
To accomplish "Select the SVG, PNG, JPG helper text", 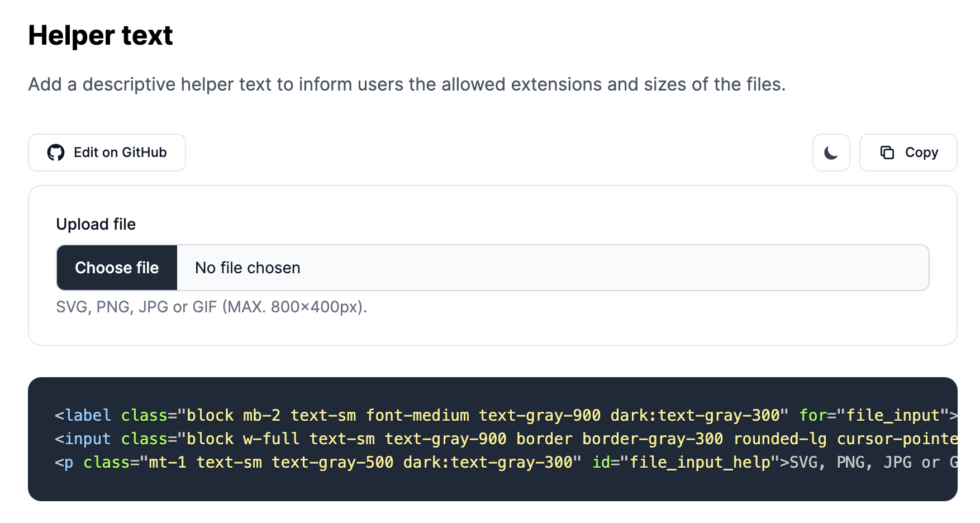I will [212, 307].
